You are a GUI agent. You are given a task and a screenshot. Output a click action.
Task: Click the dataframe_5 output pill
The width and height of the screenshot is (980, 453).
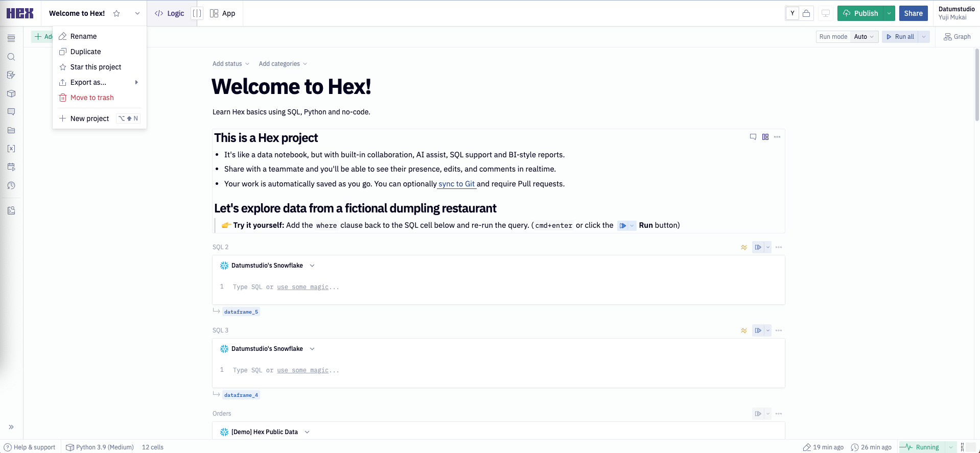[x=241, y=311]
